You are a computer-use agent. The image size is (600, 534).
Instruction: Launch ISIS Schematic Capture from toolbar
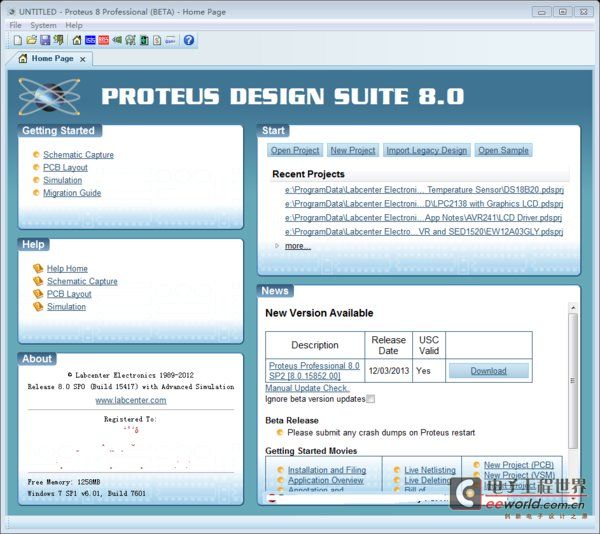91,40
